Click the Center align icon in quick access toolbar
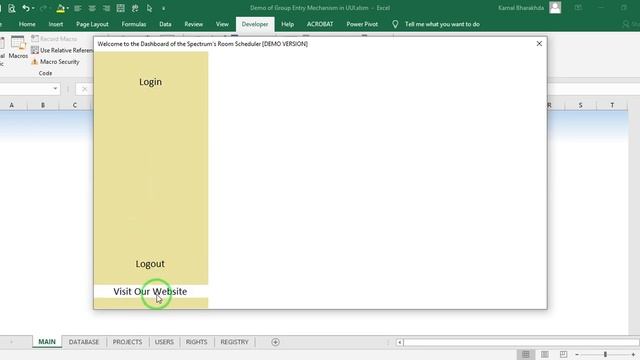This screenshot has height=360, width=640. pyautogui.click(x=92, y=8)
